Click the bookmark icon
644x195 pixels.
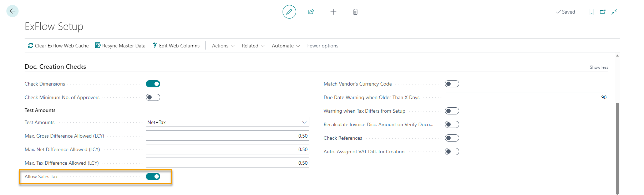point(592,12)
